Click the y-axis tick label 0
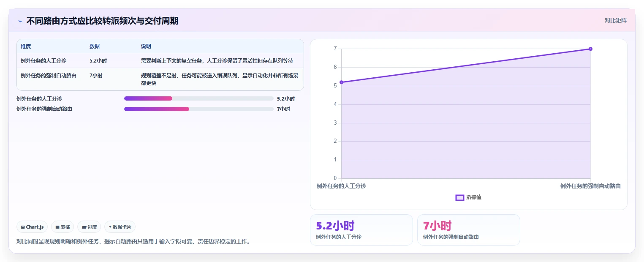The height and width of the screenshot is (262, 644). pyautogui.click(x=335, y=178)
